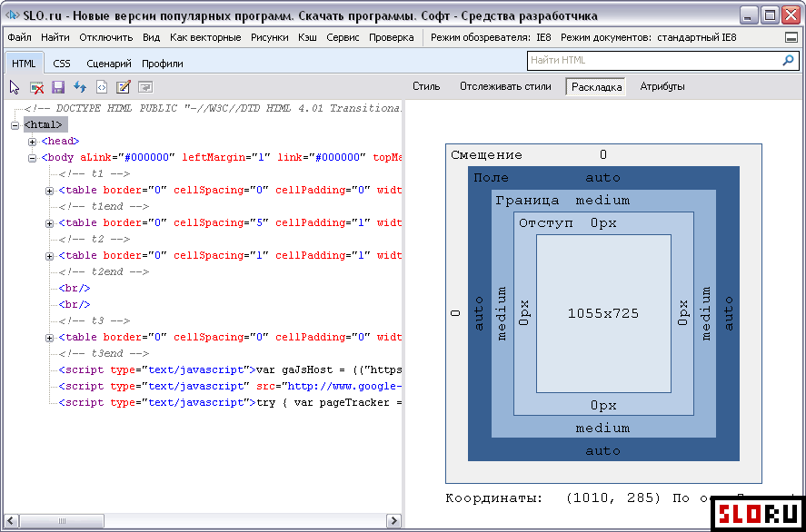
Task: Collapse the body node
Action: pyautogui.click(x=32, y=158)
